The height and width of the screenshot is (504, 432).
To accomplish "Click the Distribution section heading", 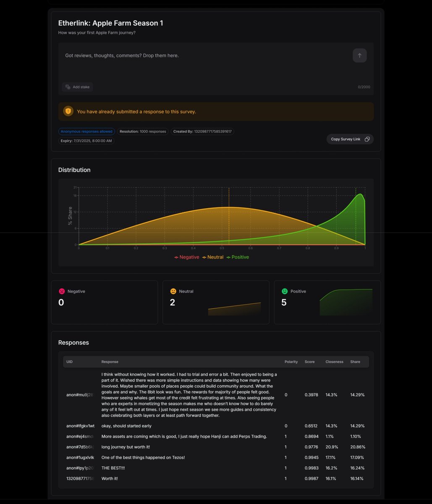I will click(74, 170).
